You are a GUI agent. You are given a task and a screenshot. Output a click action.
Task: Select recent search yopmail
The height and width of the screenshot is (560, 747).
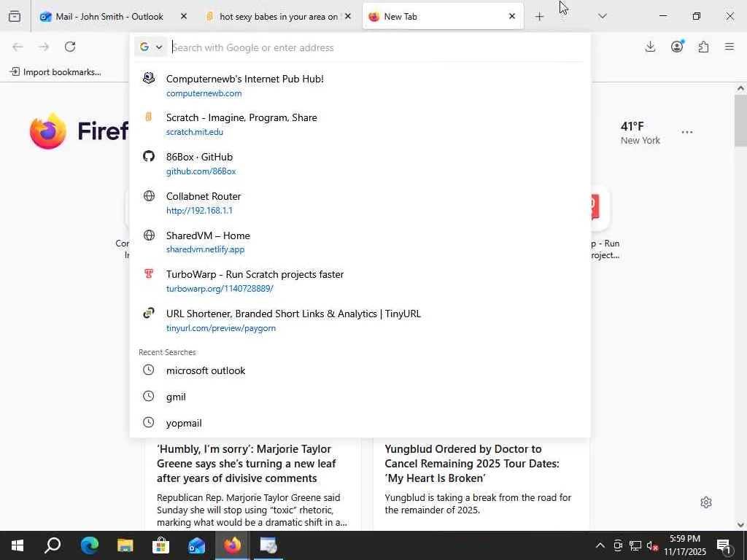360,423
